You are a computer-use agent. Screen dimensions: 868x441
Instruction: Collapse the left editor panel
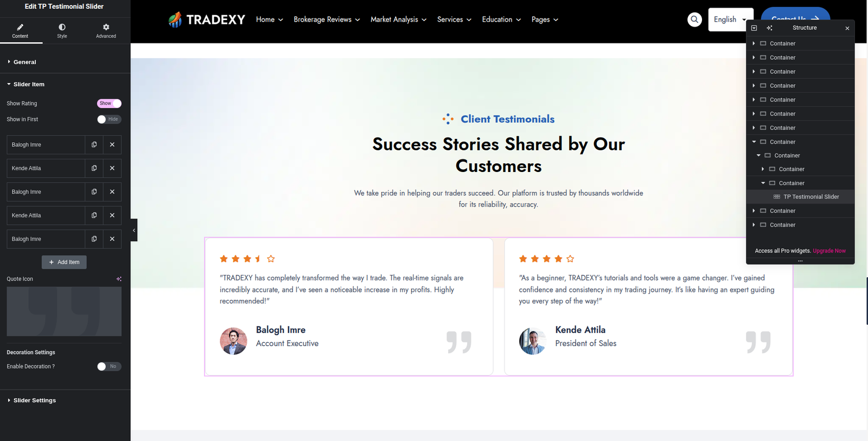point(134,230)
